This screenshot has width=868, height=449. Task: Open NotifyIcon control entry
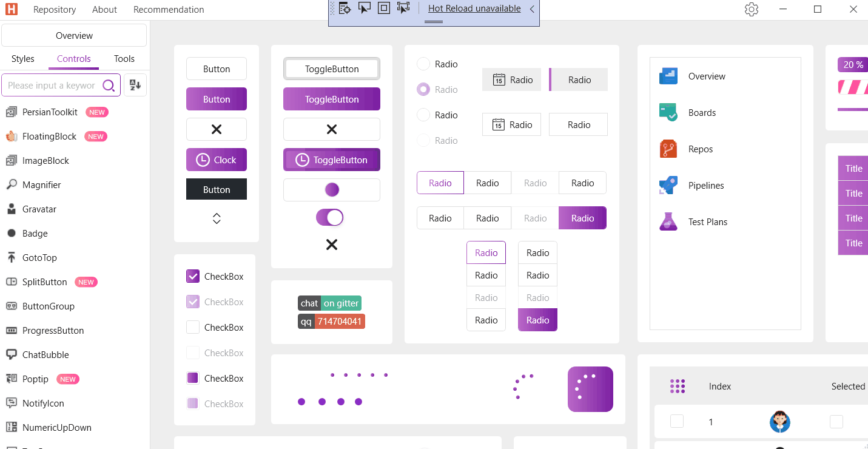75,403
